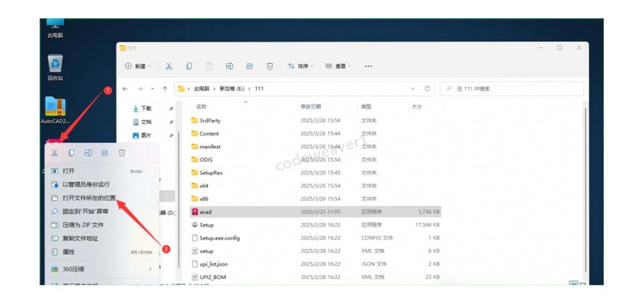Click 新加卷 (E:) in the breadcrumb path
Viewport: 644px width, 304px height.
[x=232, y=89]
